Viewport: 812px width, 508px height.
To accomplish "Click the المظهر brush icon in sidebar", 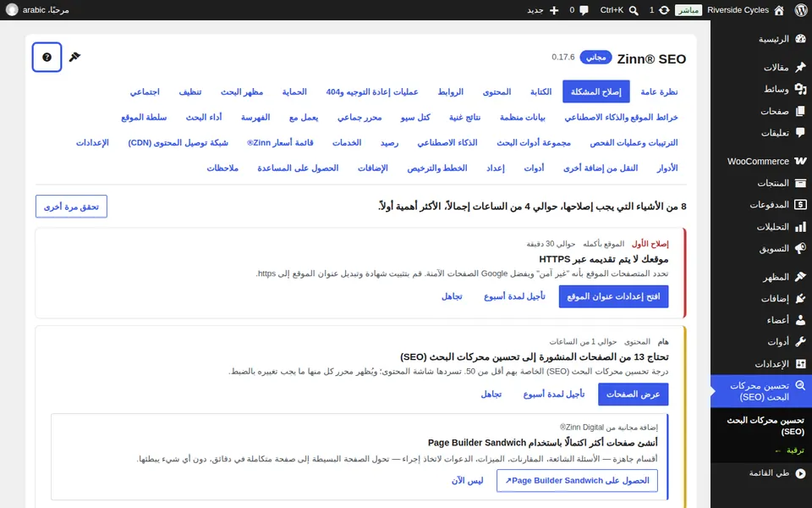I will tap(801, 277).
